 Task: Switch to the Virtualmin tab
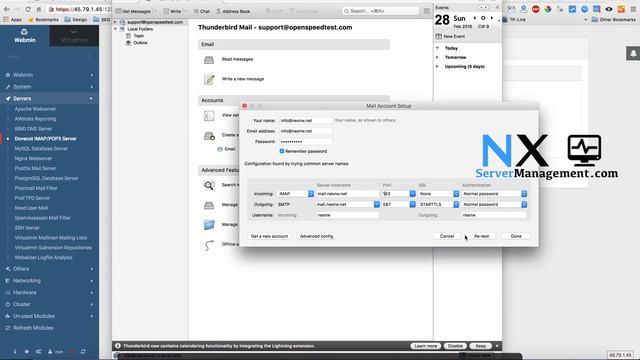[x=74, y=36]
